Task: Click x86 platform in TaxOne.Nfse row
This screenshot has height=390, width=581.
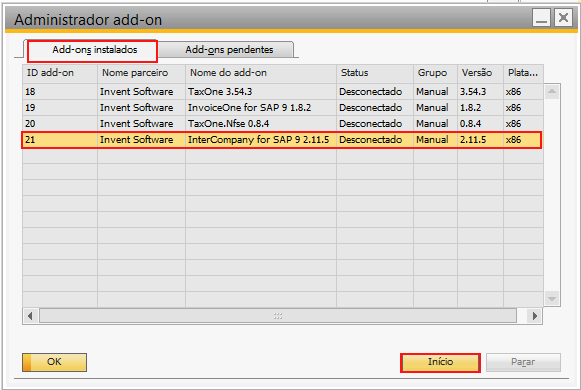Action: 513,124
